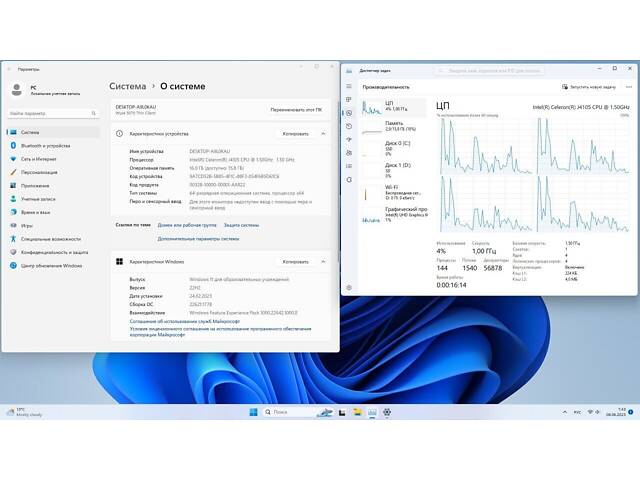640x480 pixels.
Task: Show hidden tray icons chevron
Action: (565, 412)
